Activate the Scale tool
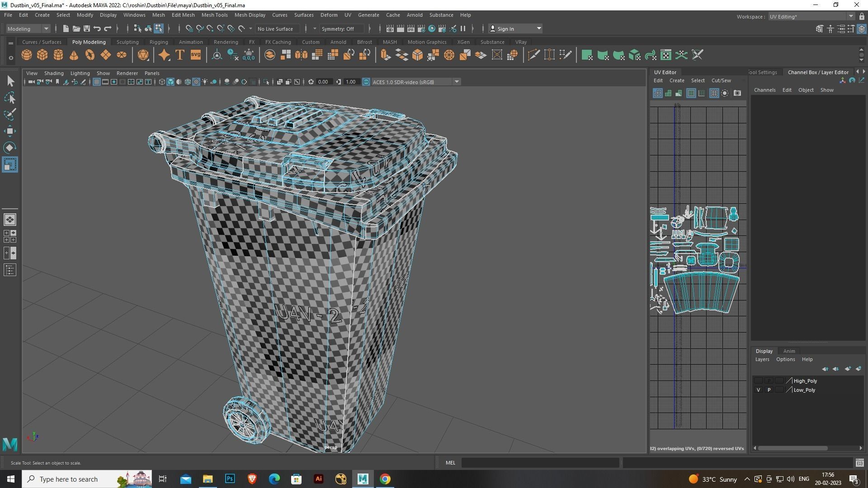Screen dimensions: 868x488 point(10,164)
